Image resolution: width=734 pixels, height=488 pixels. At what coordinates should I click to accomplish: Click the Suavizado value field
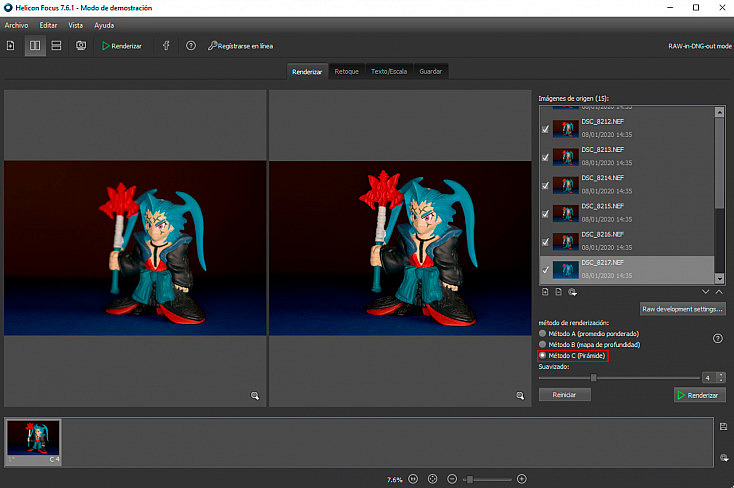[x=709, y=377]
